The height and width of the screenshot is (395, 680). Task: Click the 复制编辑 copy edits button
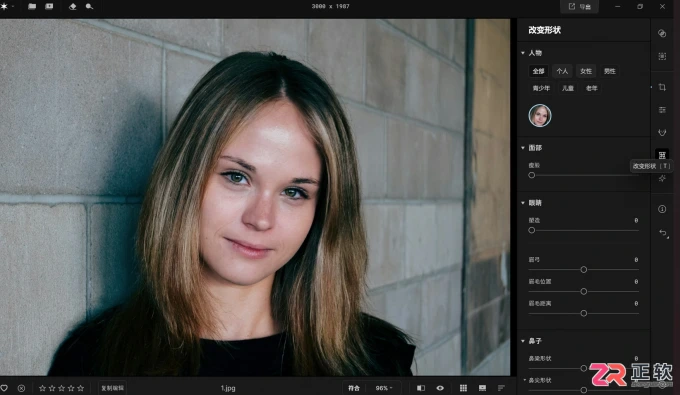pos(112,388)
